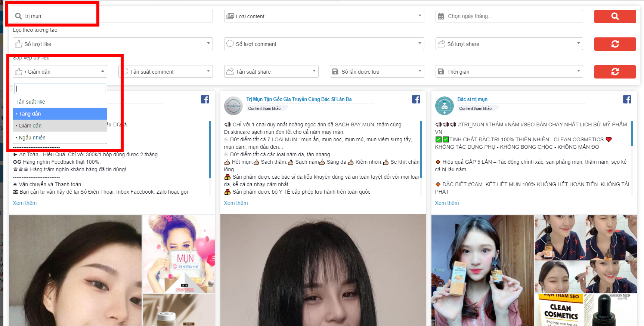Open the winking girl collage image

pyautogui.click(x=586, y=254)
